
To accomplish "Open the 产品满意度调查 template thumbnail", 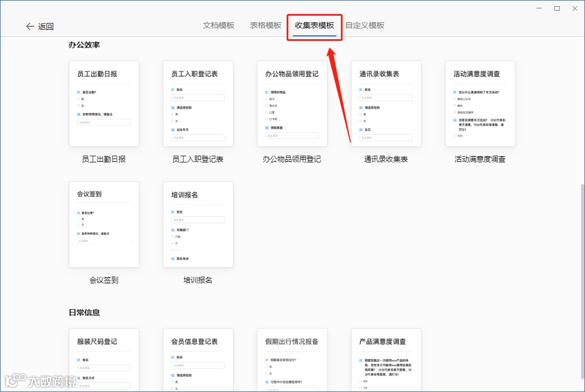I will click(386, 360).
